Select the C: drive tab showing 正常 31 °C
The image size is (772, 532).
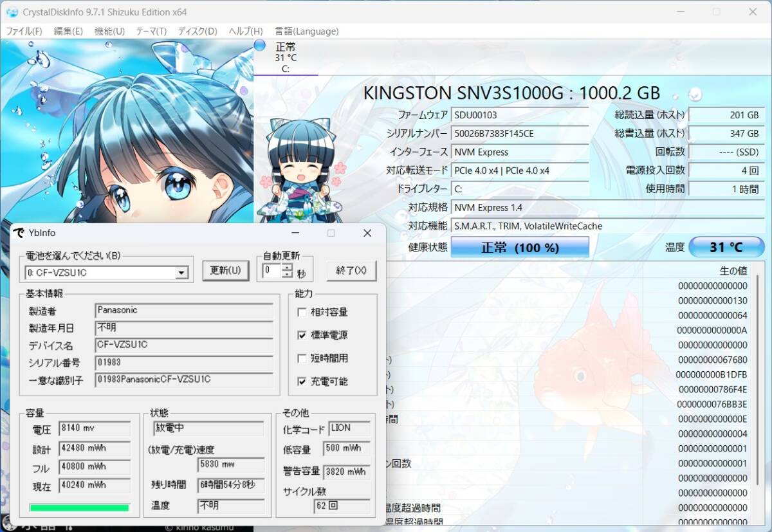(x=285, y=57)
